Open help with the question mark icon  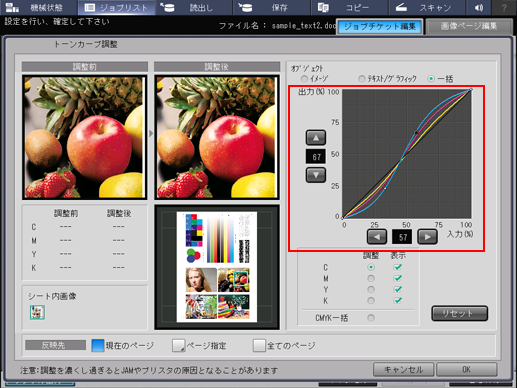504,7
